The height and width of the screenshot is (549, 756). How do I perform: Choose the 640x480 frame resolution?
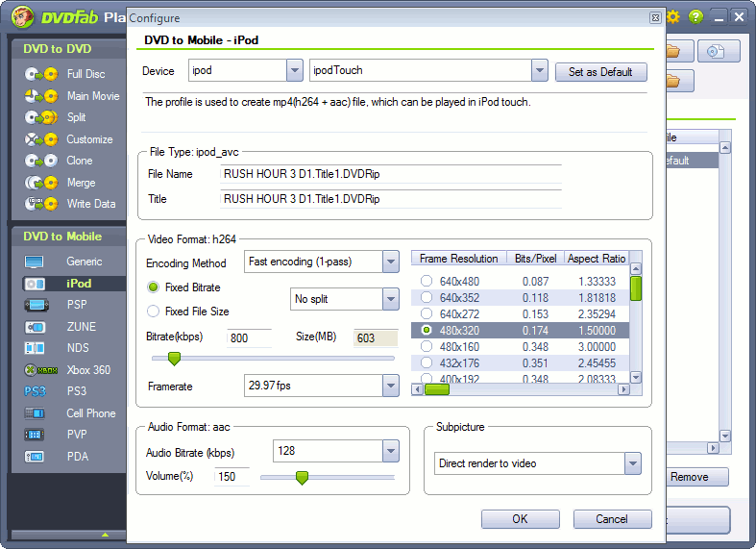point(427,282)
